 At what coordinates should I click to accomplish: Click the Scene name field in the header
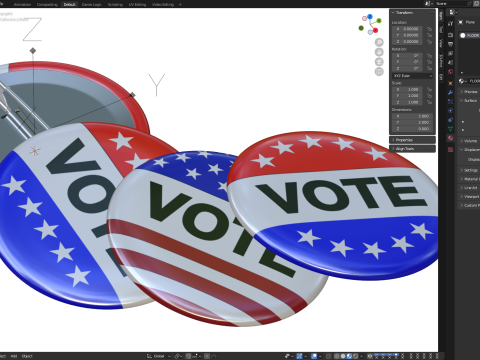click(452, 3)
